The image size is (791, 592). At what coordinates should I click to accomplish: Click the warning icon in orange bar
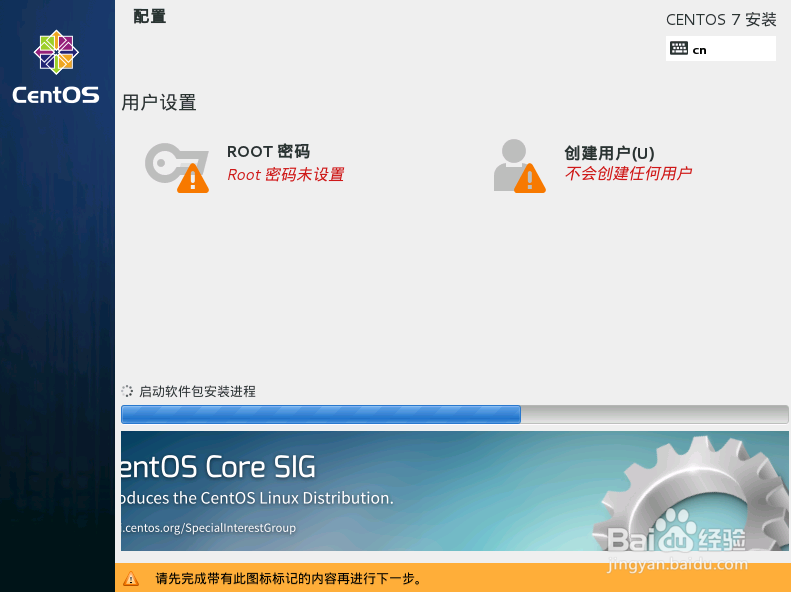tap(131, 578)
